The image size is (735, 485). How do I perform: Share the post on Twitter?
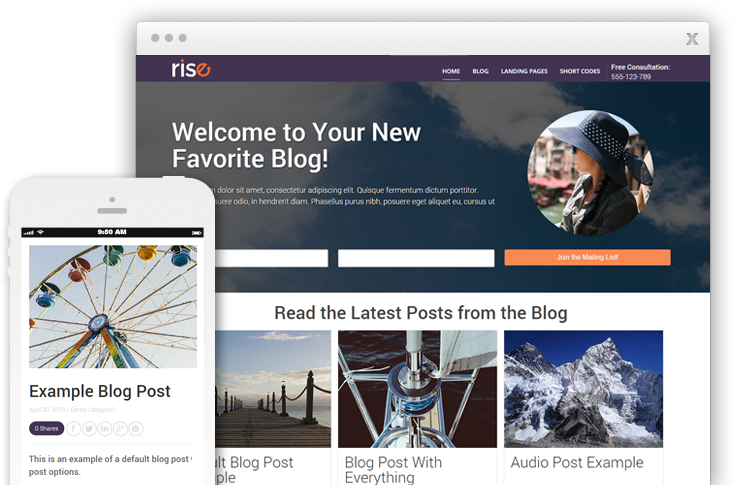click(x=89, y=428)
